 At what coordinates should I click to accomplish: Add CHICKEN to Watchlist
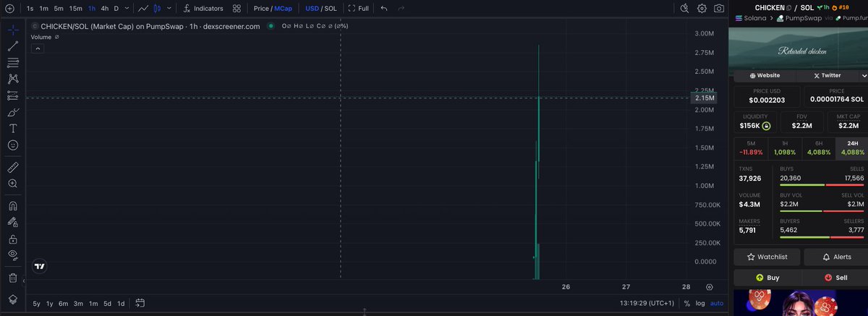click(x=767, y=257)
